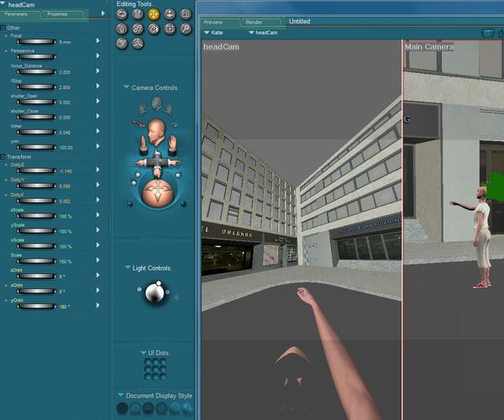This screenshot has height=420, width=504.
Task: Click the yOrbit parameter dial
Action: click(x=36, y=307)
